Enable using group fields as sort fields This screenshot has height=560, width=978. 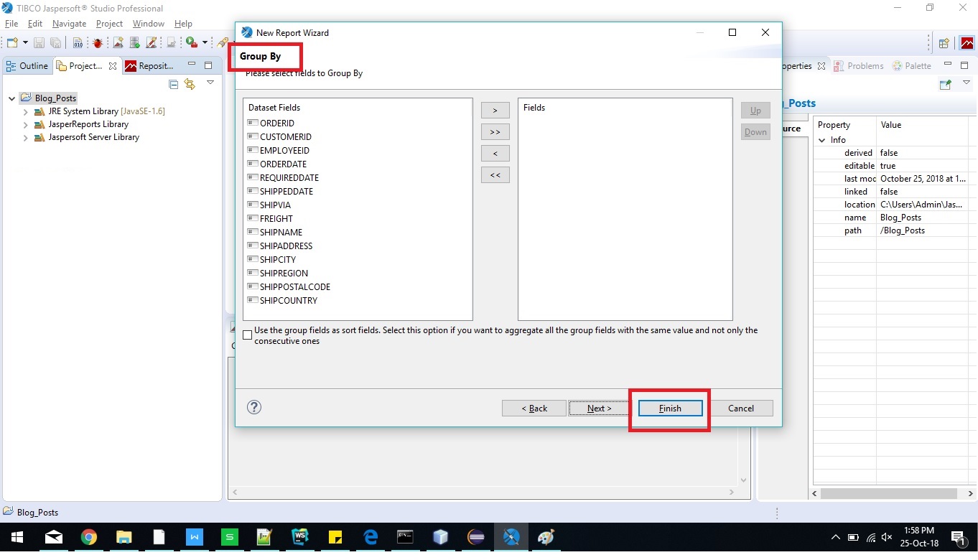click(x=247, y=335)
